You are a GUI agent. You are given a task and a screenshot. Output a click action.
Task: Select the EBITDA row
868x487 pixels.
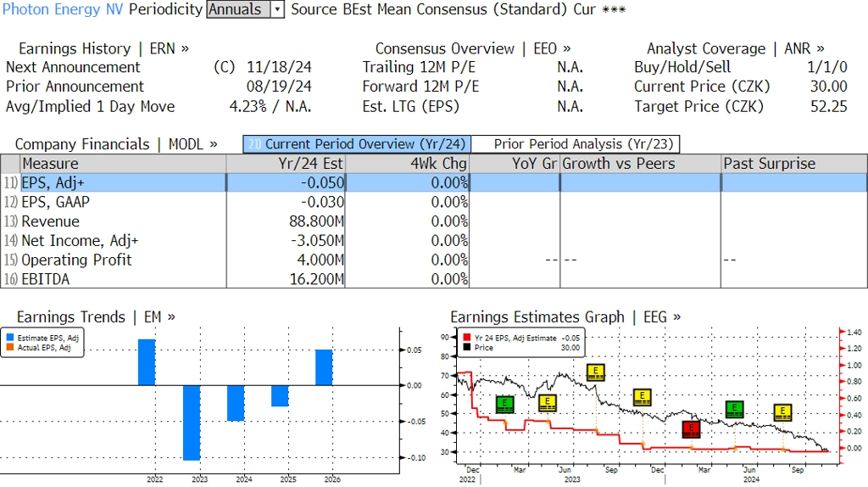click(434, 279)
